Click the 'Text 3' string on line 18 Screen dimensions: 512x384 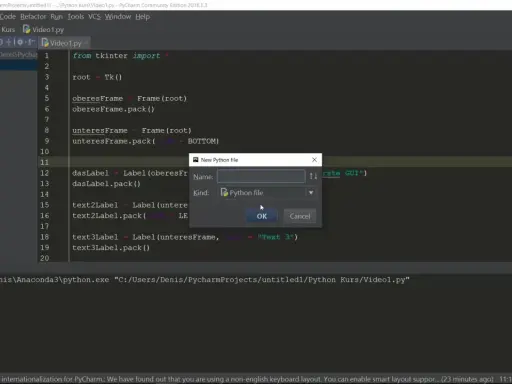tap(275, 237)
